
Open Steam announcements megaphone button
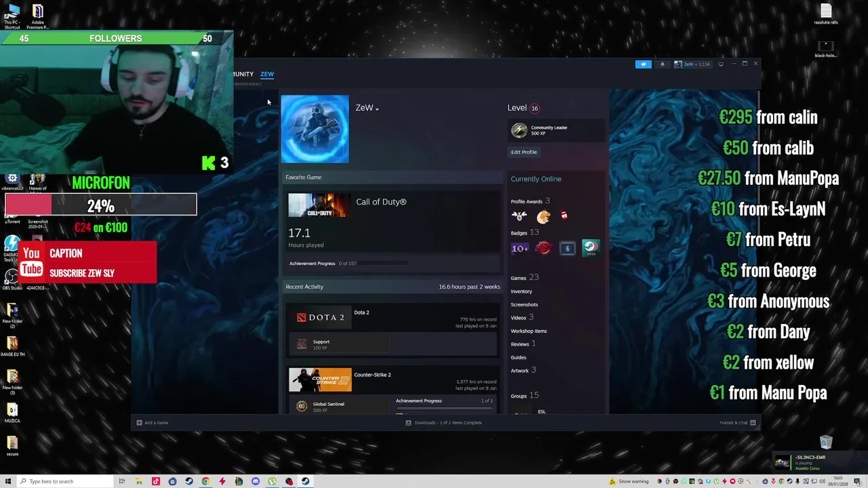coord(643,64)
